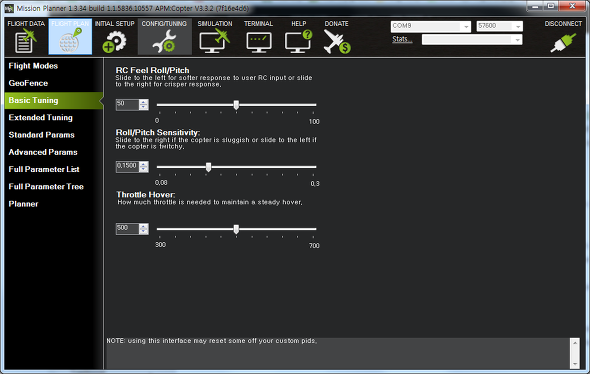Click the Throttle Hover heading
The width and height of the screenshot is (590, 374).
146,195
